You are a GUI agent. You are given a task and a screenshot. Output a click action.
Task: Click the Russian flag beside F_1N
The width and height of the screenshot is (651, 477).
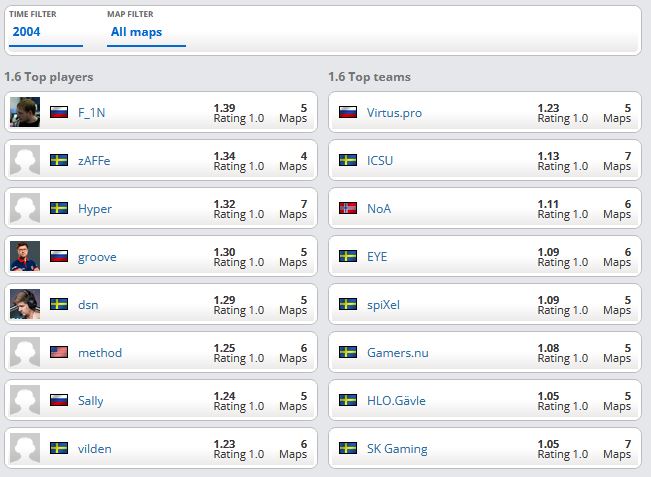(59, 113)
